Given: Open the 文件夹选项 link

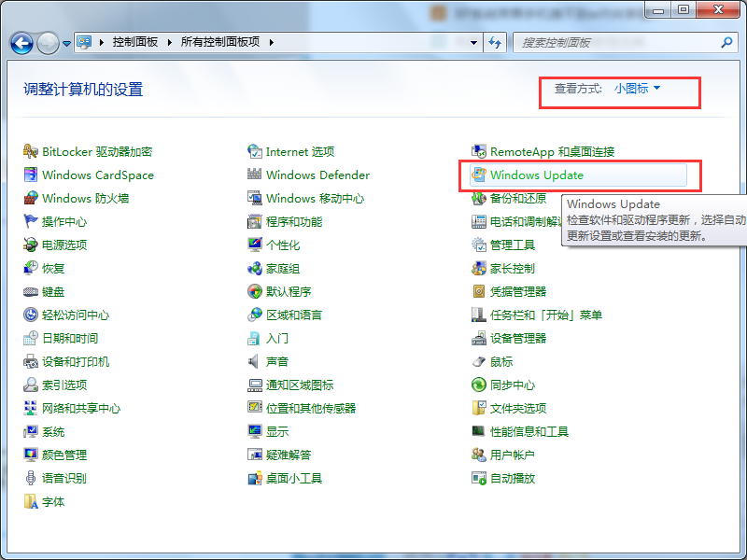Looking at the screenshot, I should pyautogui.click(x=518, y=408).
